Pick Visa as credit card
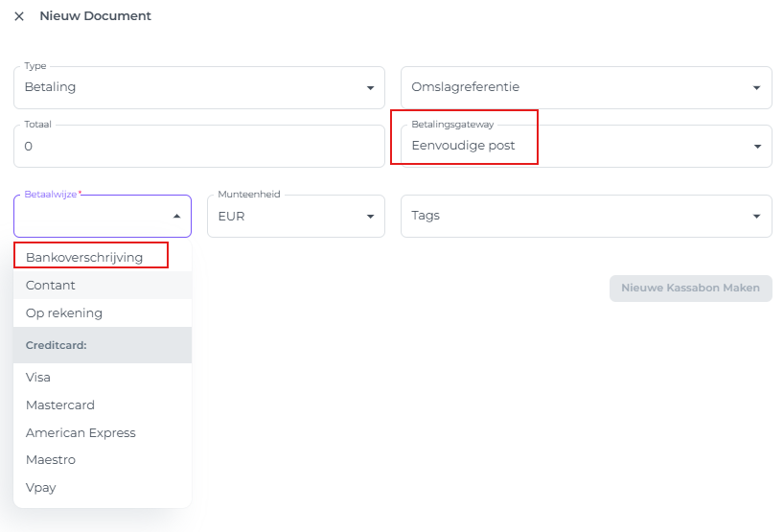The width and height of the screenshot is (784, 532). tap(38, 377)
